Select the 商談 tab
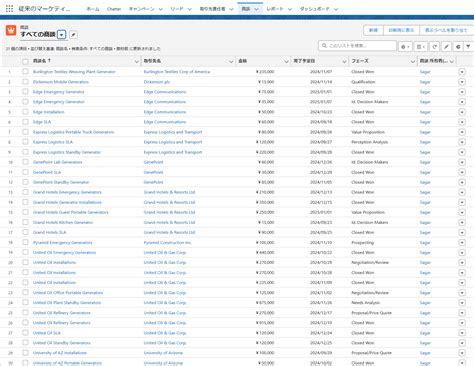474x366 pixels. [x=246, y=9]
